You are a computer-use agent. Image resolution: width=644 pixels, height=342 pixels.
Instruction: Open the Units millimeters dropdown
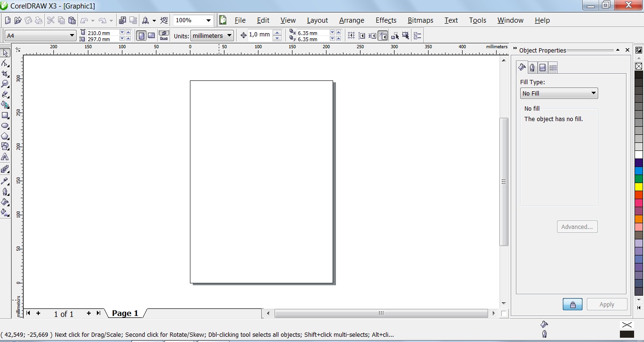pyautogui.click(x=229, y=35)
